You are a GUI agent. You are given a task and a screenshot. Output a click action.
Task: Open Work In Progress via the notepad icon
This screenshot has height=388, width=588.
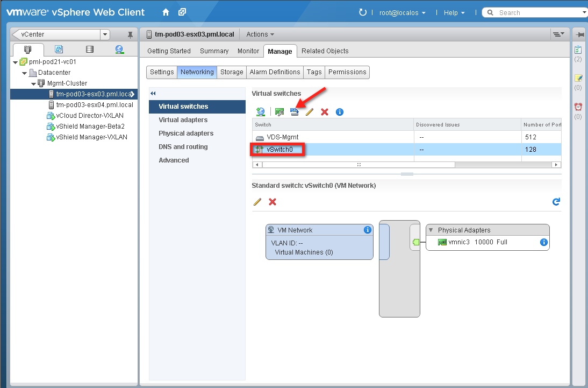click(578, 79)
